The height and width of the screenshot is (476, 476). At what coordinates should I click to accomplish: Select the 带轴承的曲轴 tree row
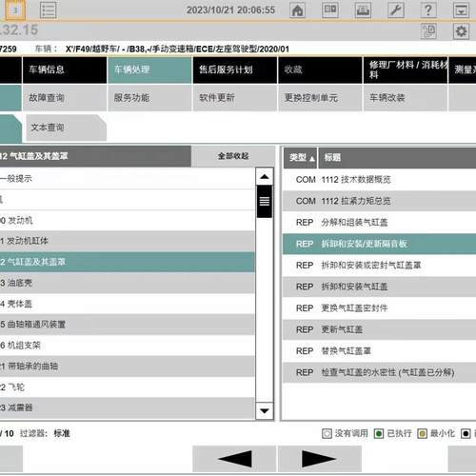(x=128, y=367)
